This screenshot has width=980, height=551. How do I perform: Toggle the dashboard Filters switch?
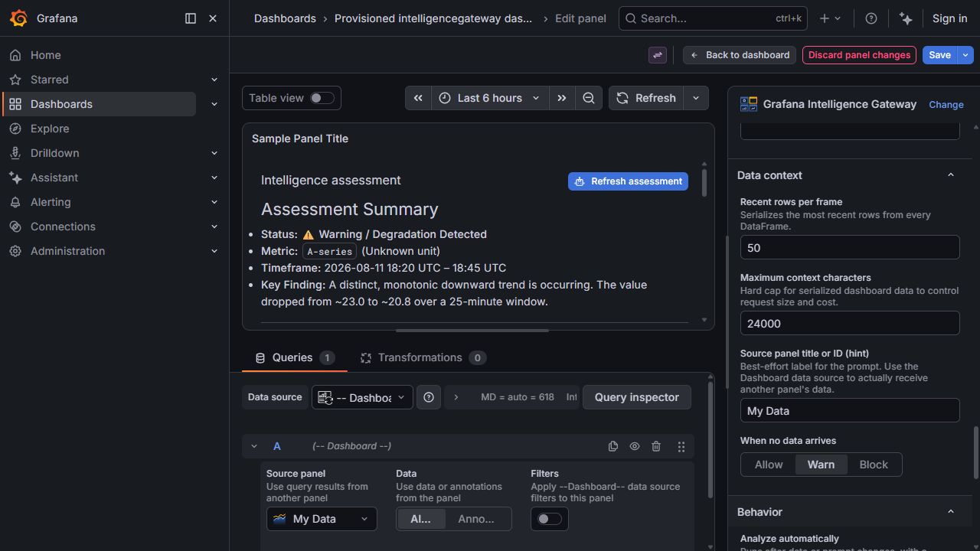tap(549, 519)
